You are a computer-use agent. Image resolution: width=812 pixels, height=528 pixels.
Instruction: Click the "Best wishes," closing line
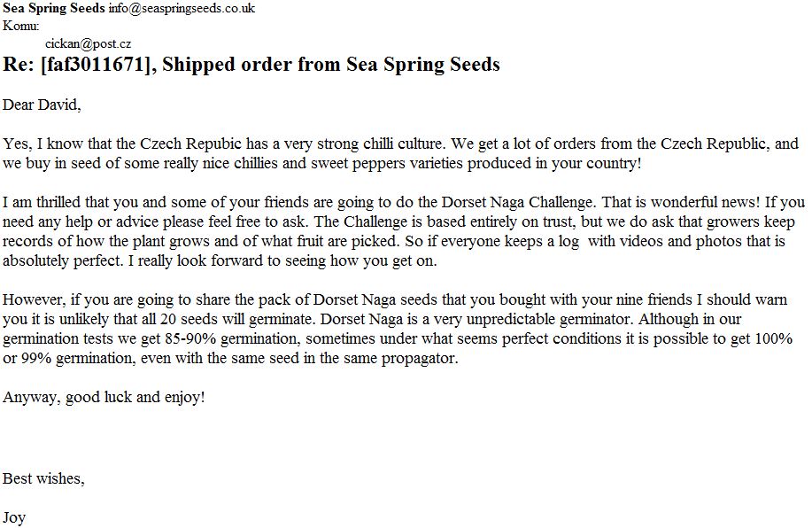pyautogui.click(x=44, y=479)
